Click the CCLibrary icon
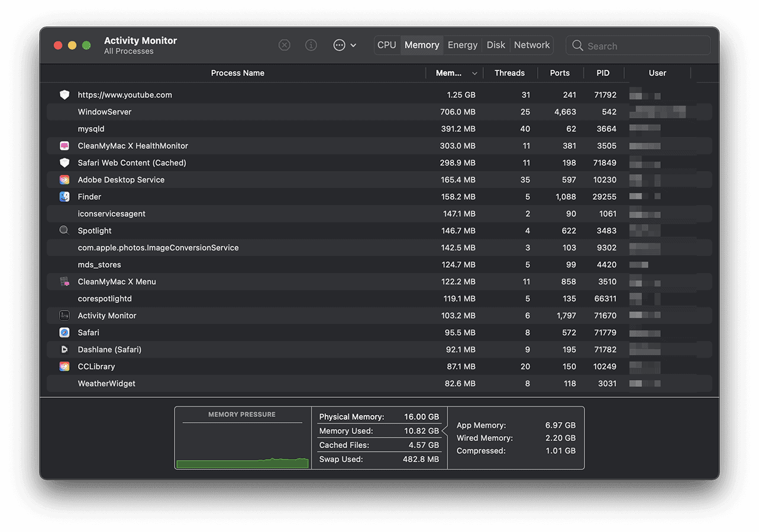Image resolution: width=759 pixels, height=532 pixels. (x=64, y=366)
